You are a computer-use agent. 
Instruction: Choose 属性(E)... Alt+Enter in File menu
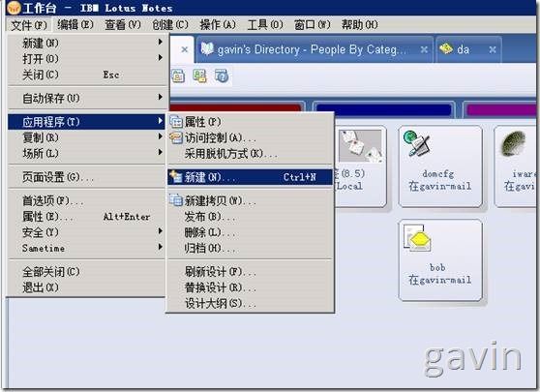tap(87, 217)
